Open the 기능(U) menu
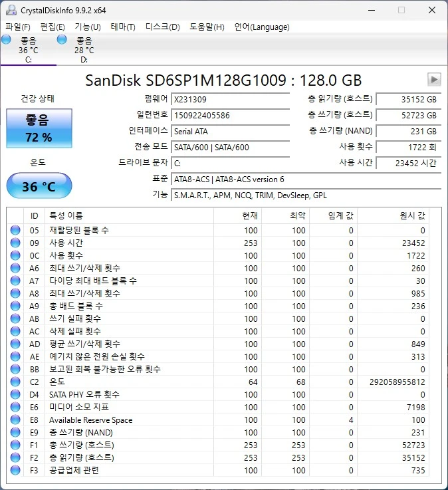Image resolution: width=448 pixels, height=490 pixels. pos(88,27)
